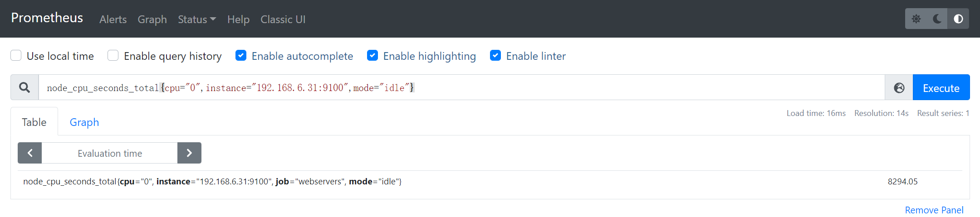Switch to the dark theme moon icon

pyautogui.click(x=937, y=19)
